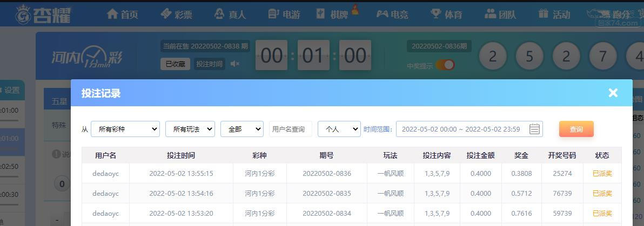Click the orange 查询 search button
This screenshot has height=226, width=644.
pyautogui.click(x=576, y=129)
